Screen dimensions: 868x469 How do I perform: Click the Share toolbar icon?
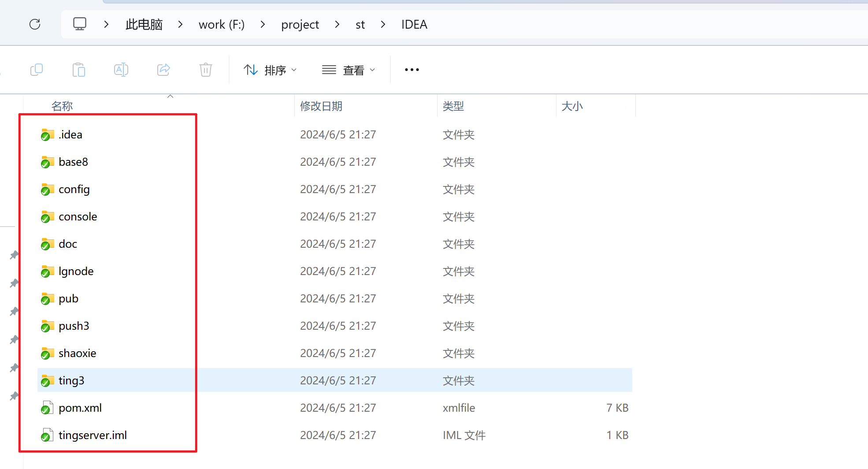click(163, 70)
